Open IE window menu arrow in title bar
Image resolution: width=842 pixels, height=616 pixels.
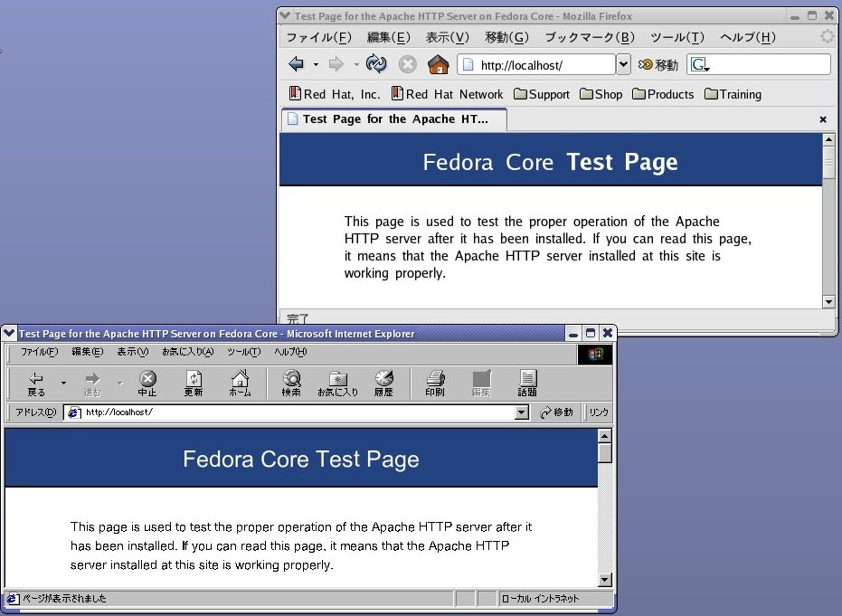click(x=9, y=334)
